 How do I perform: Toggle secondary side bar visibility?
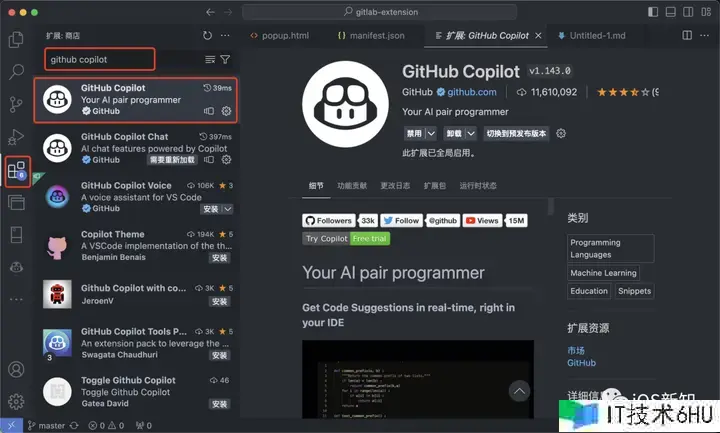tap(688, 12)
